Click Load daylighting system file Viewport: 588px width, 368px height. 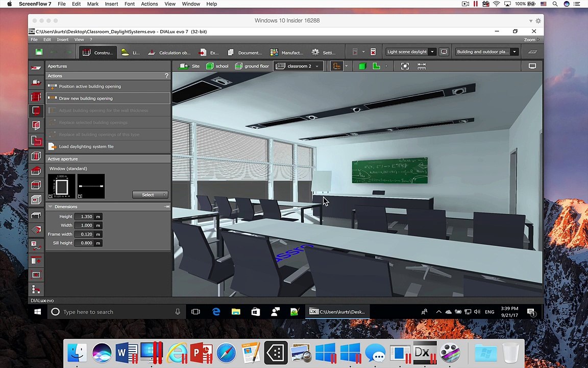coord(108,147)
